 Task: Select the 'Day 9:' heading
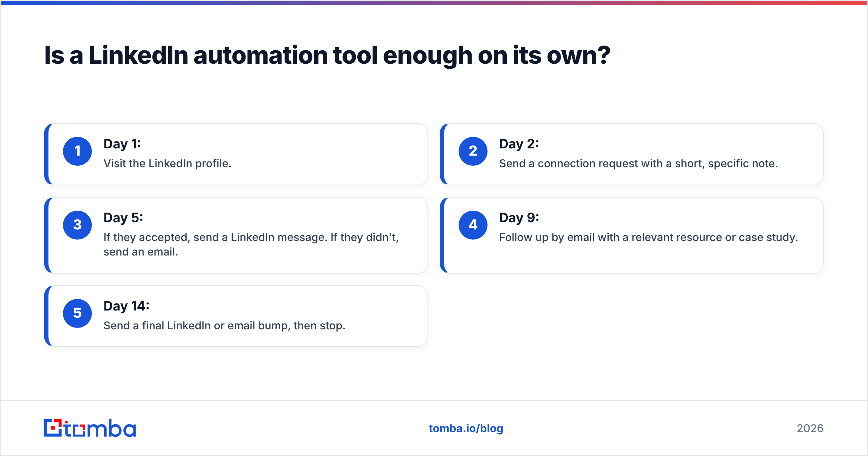pyautogui.click(x=519, y=218)
